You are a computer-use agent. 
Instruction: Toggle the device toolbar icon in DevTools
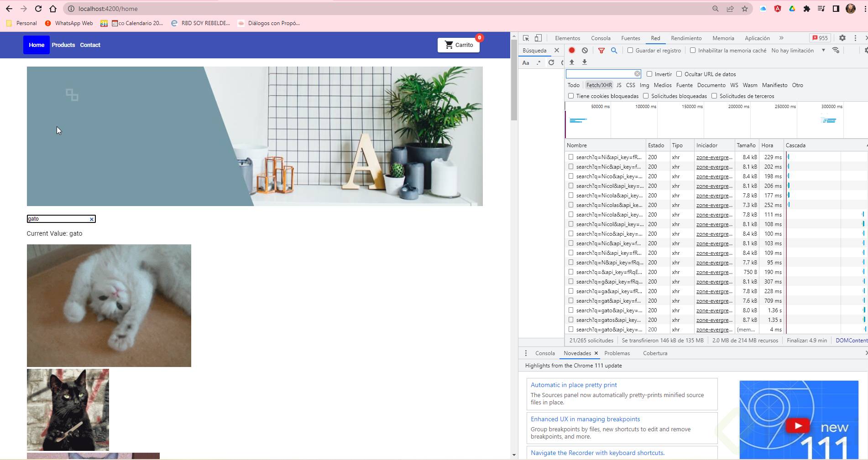pyautogui.click(x=539, y=38)
